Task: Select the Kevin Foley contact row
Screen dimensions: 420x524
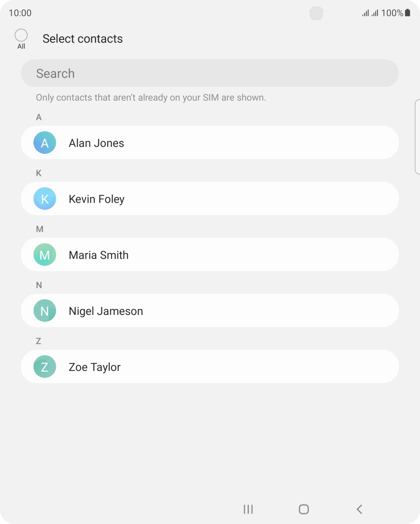Action: [x=210, y=198]
